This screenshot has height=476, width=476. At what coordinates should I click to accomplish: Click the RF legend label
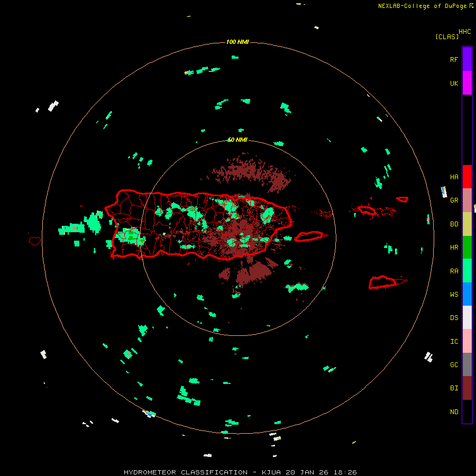click(454, 59)
